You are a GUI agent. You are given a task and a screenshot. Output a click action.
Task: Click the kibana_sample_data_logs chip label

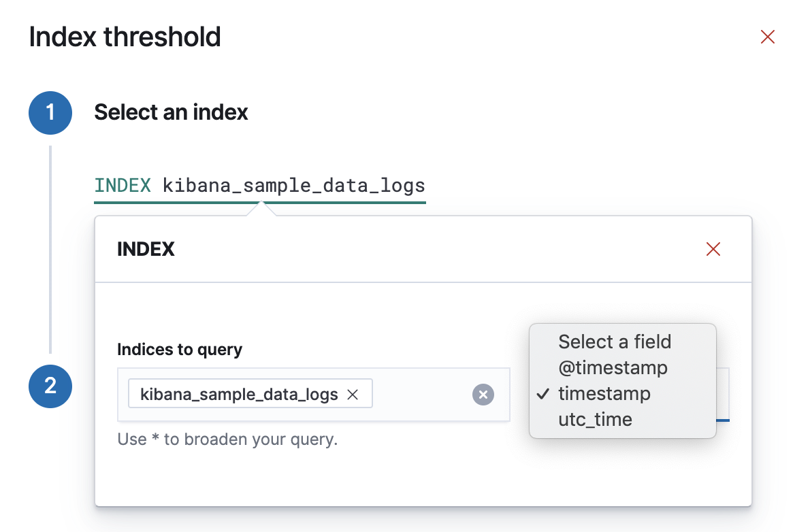(x=239, y=394)
